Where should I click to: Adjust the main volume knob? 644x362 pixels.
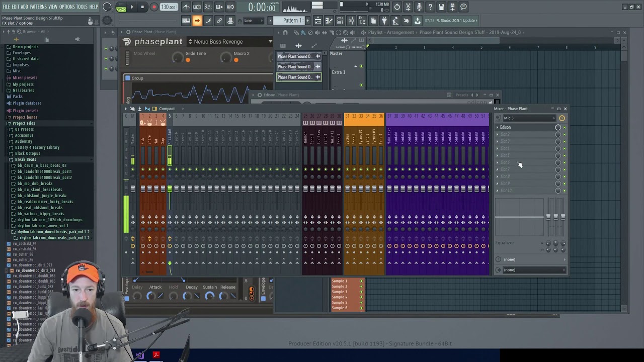pos(107,7)
